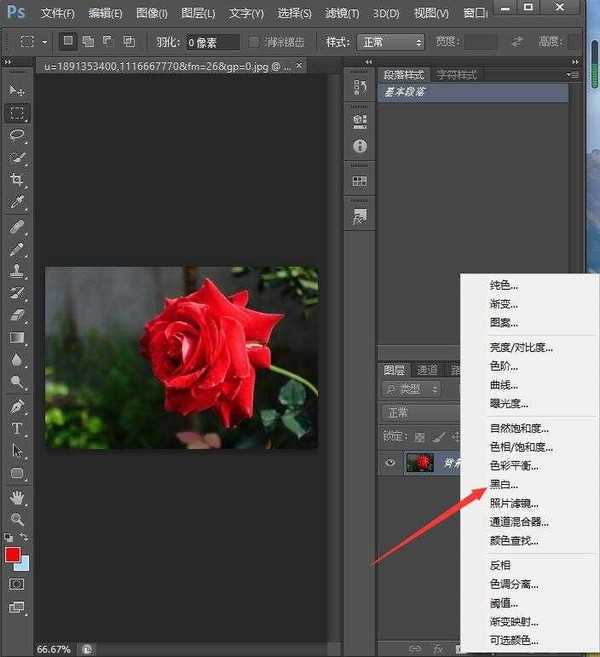Choose the Crop tool

(17, 180)
